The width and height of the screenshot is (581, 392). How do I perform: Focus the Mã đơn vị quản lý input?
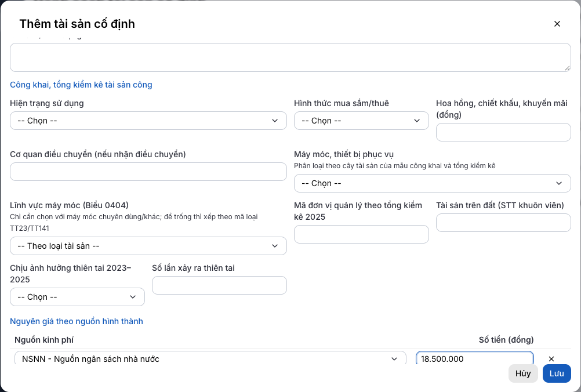[361, 234]
